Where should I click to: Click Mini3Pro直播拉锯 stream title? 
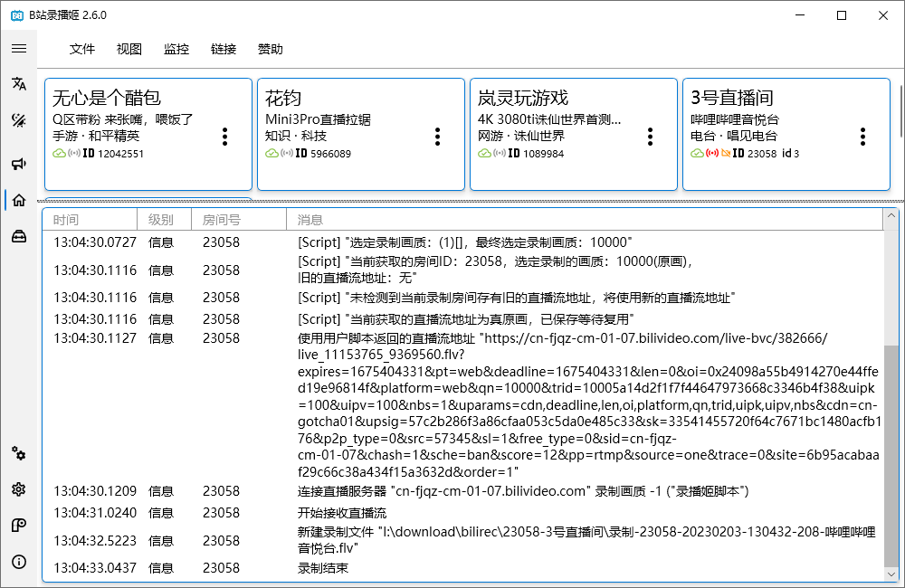click(x=318, y=119)
